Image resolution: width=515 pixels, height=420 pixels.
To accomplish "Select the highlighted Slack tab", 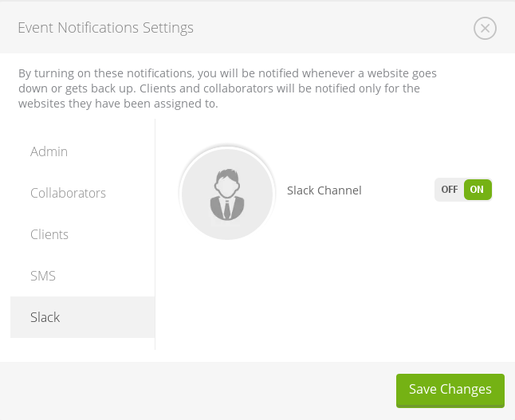I will pos(45,317).
